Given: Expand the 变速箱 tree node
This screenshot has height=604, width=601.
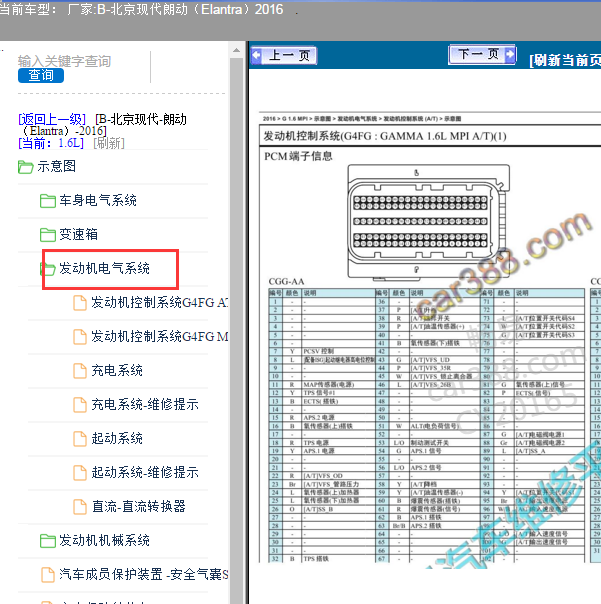Looking at the screenshot, I should pyautogui.click(x=78, y=235).
